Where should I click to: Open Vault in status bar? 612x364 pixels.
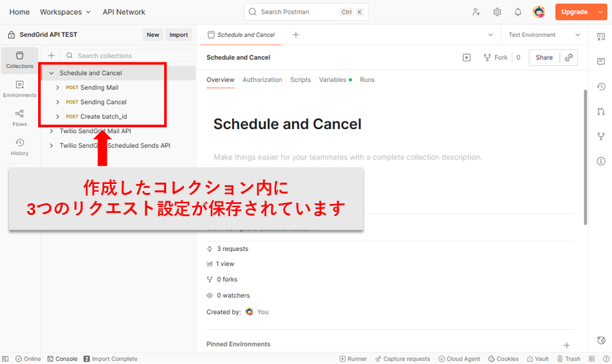[x=538, y=359]
